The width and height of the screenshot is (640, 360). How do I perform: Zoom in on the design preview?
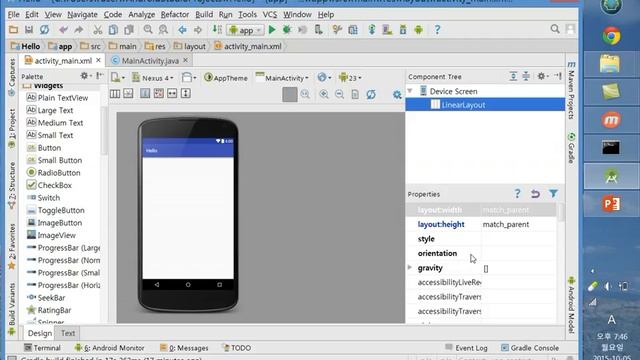pos(324,94)
